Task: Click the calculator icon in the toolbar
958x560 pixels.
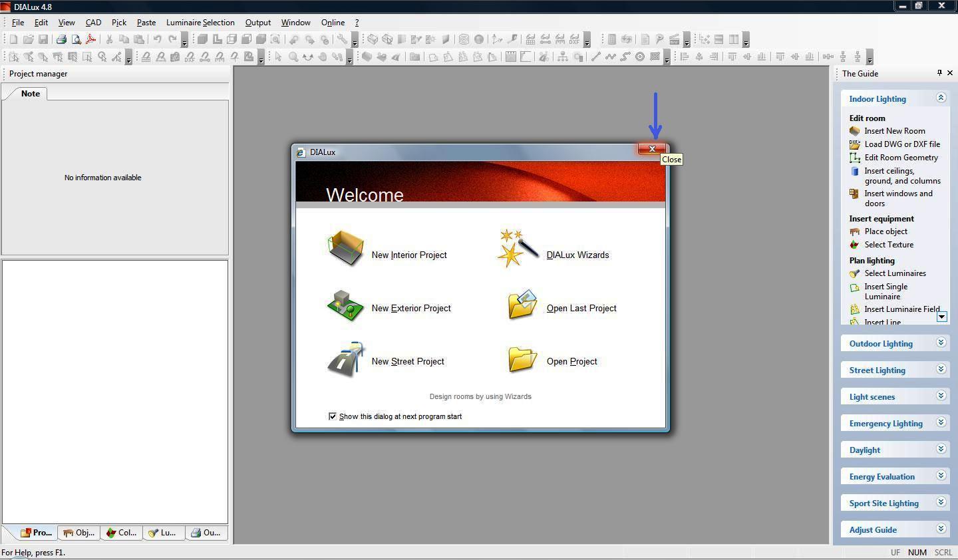Action: pos(612,39)
